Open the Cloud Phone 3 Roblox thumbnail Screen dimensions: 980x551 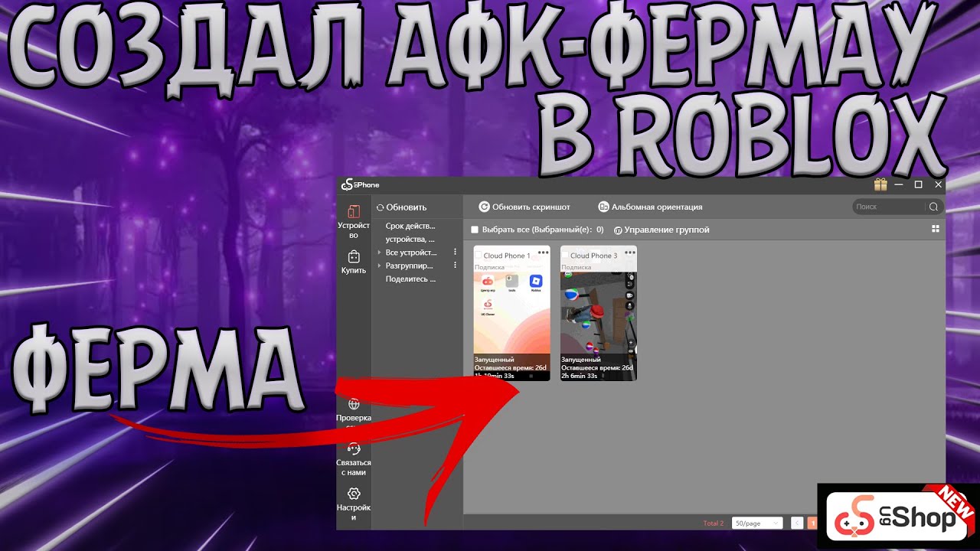(x=599, y=312)
